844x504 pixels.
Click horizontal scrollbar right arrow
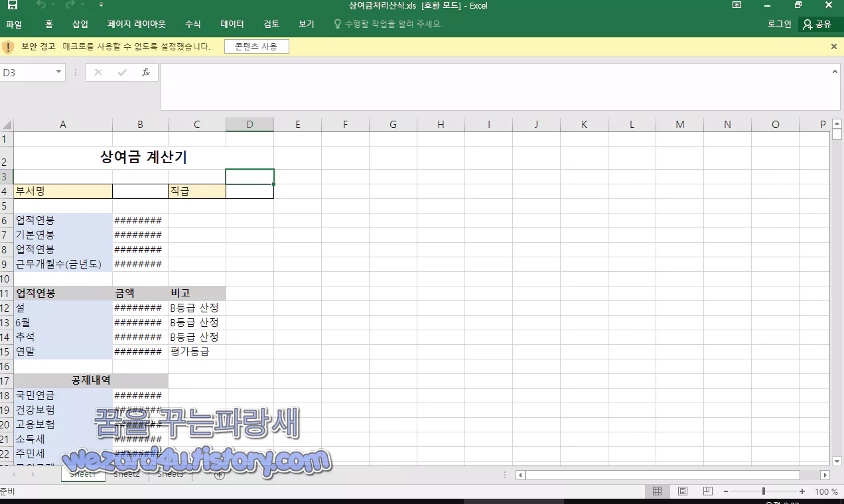click(x=825, y=475)
